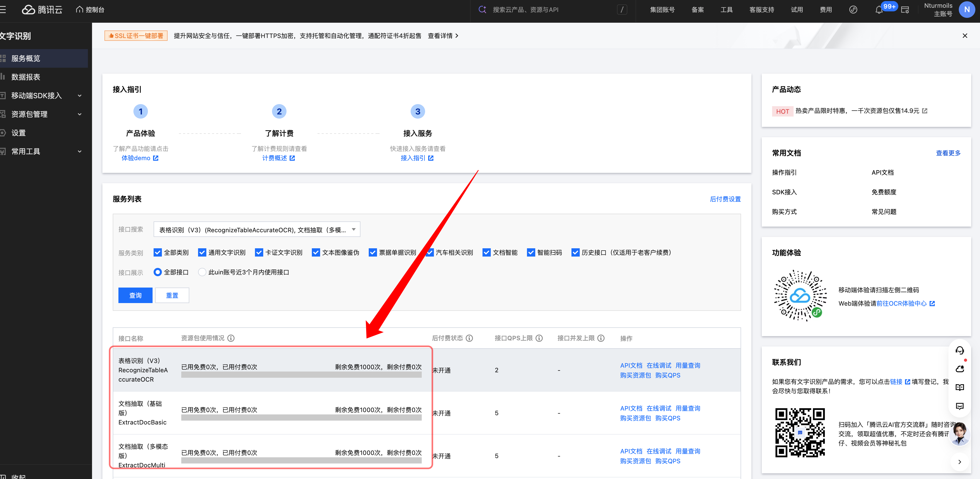Click usage bar for RecognizeTableAccurateOCR

click(x=301, y=375)
